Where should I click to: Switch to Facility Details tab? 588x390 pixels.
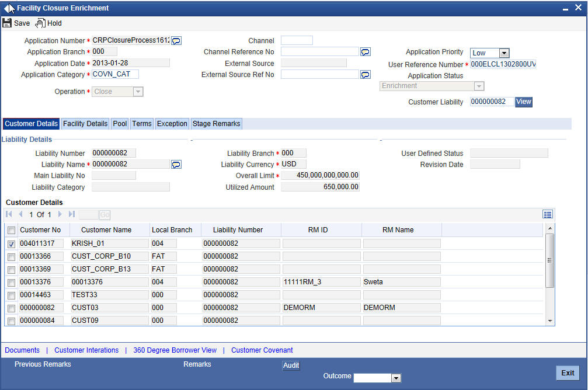(x=85, y=124)
